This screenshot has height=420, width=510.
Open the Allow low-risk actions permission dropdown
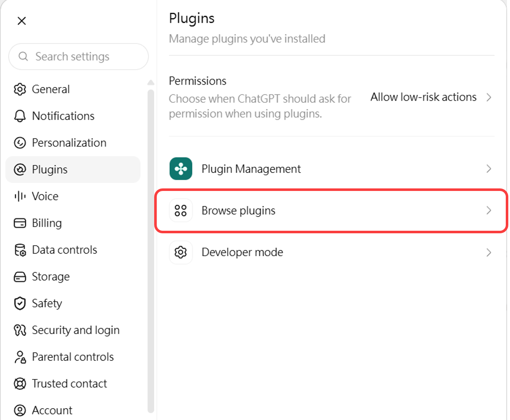click(x=431, y=97)
